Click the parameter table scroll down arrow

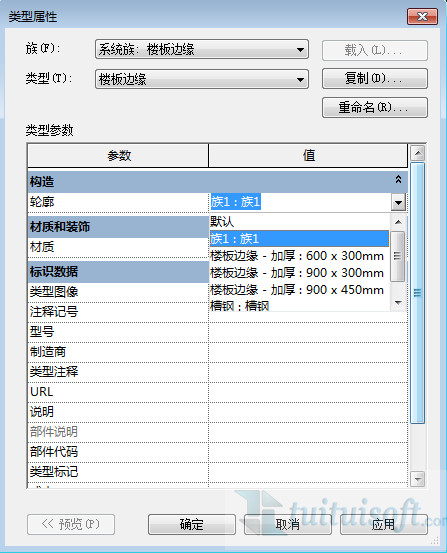click(418, 479)
